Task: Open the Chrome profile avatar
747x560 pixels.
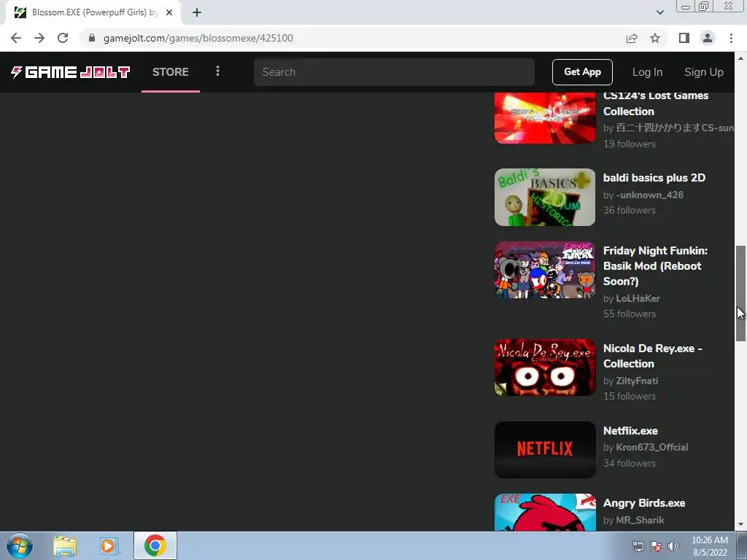Action: (708, 38)
